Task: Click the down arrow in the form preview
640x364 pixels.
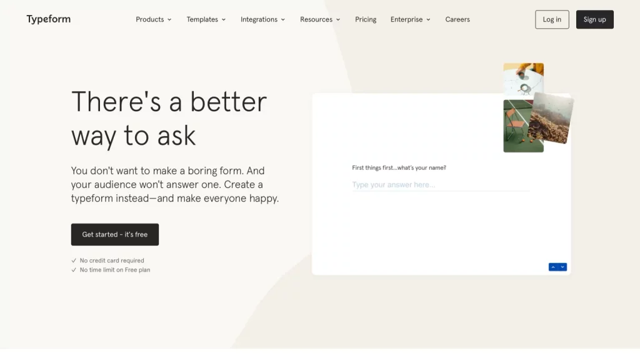Action: coord(562,267)
